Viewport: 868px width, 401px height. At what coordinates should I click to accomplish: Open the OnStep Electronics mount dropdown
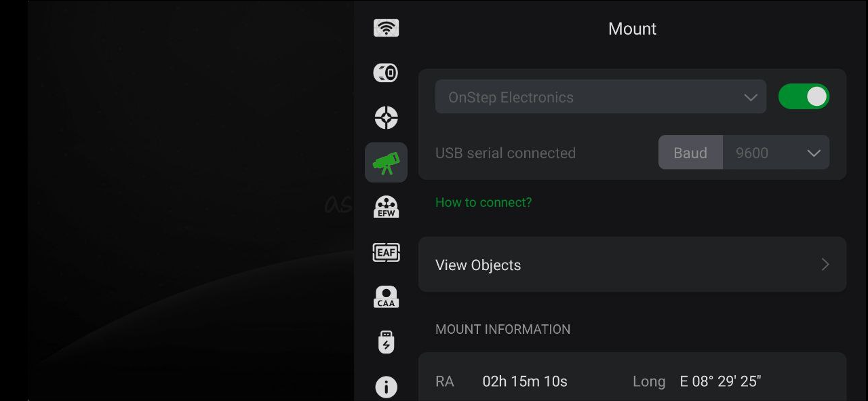pos(601,97)
